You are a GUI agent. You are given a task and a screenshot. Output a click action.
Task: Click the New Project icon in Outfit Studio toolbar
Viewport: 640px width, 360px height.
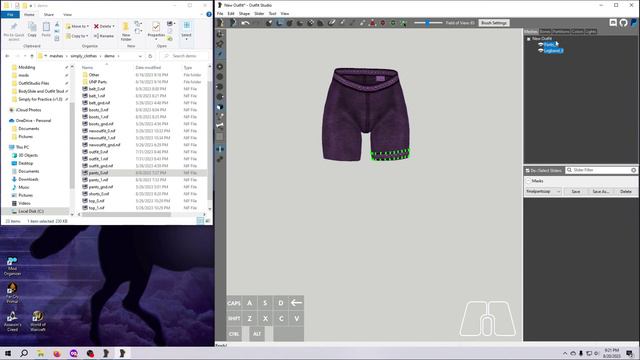coord(221,23)
